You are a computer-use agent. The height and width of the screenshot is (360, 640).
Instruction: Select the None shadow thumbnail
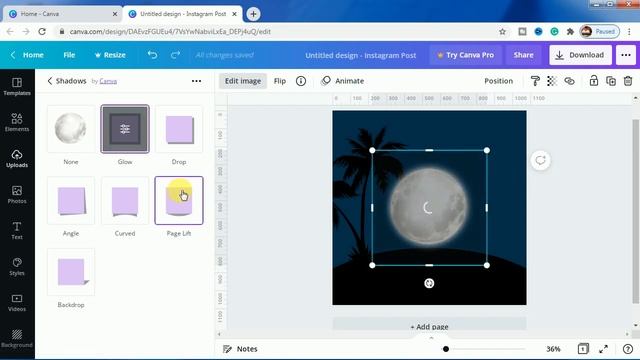click(71, 129)
